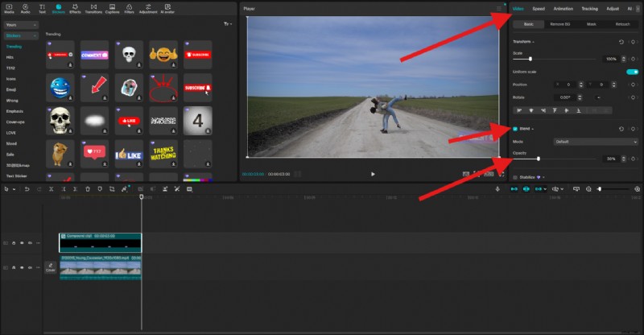Expand the Yours dropdown
The width and height of the screenshot is (644, 335).
click(22, 25)
